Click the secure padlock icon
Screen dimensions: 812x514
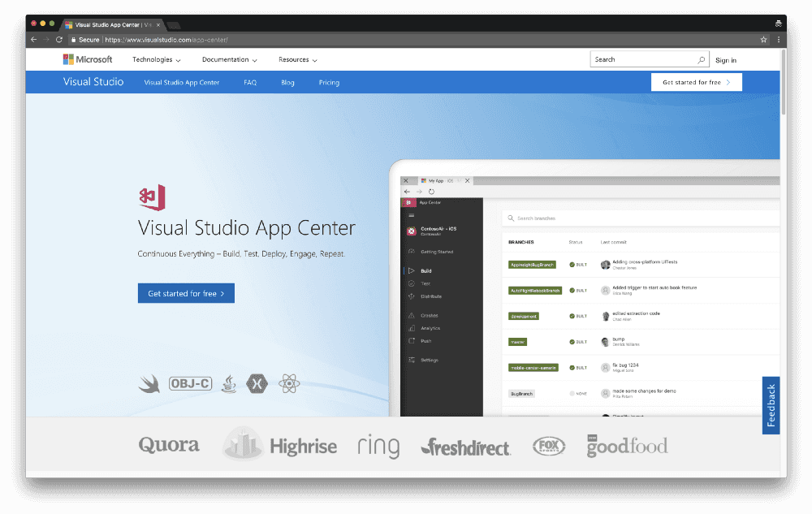(74, 40)
